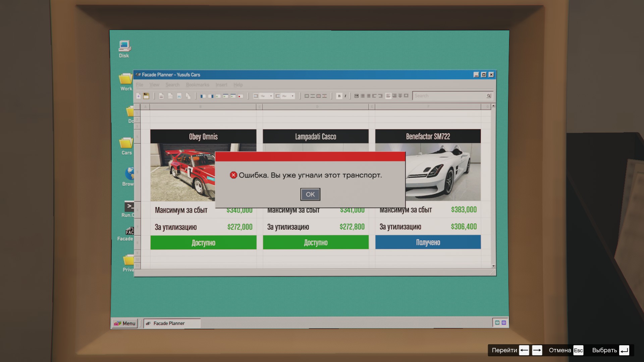Screen dimensions: 644x362
Task: Click the Benefactor SM722 car thumbnail
Action: pyautogui.click(x=443, y=172)
